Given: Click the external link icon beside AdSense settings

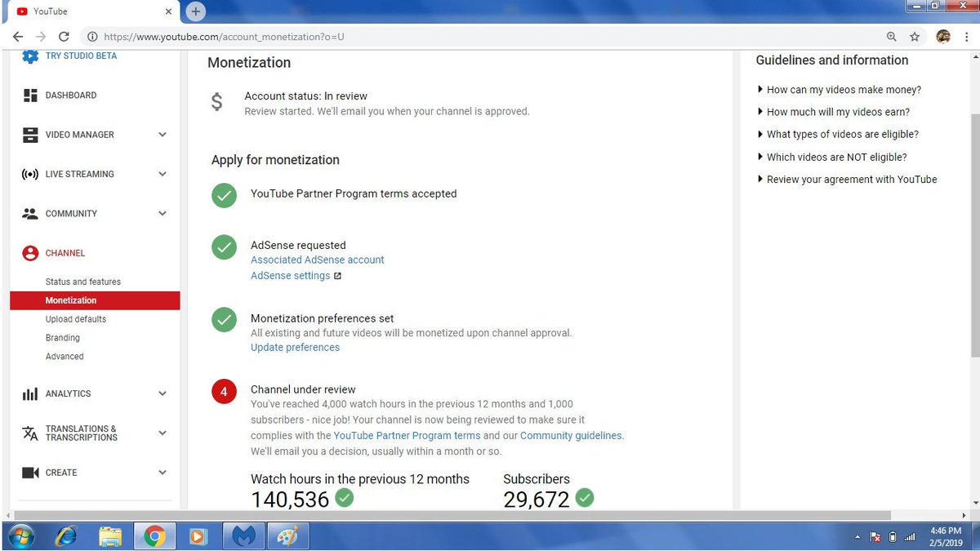Looking at the screenshot, I should (337, 276).
